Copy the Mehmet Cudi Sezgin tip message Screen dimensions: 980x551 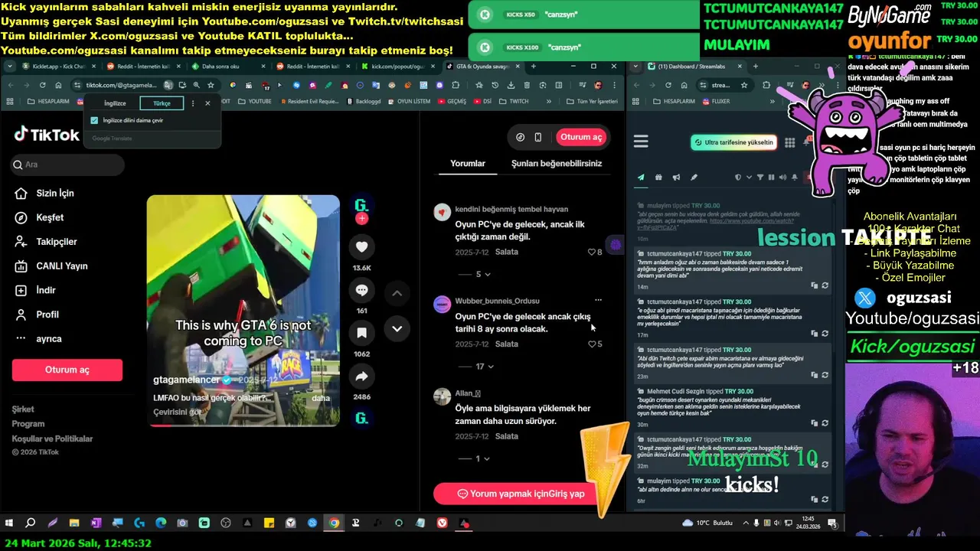pyautogui.click(x=815, y=423)
